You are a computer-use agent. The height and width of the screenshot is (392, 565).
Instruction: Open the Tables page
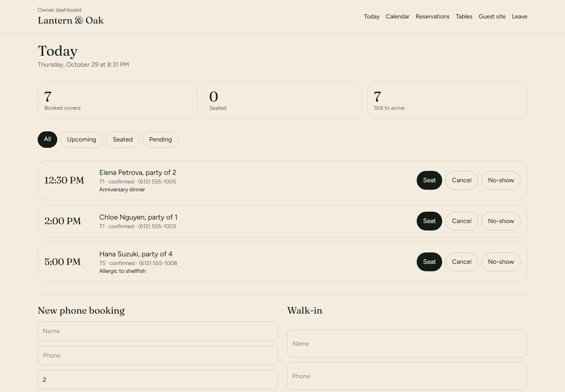point(464,16)
